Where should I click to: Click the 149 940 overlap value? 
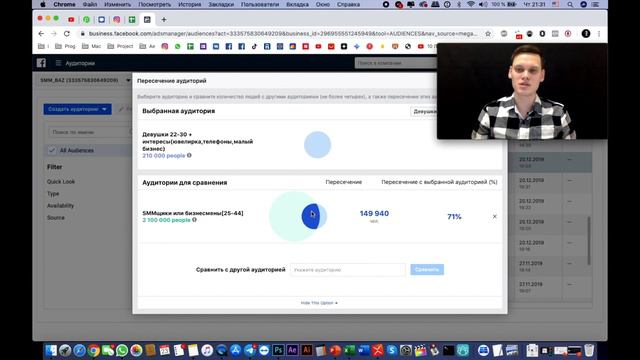coord(374,213)
